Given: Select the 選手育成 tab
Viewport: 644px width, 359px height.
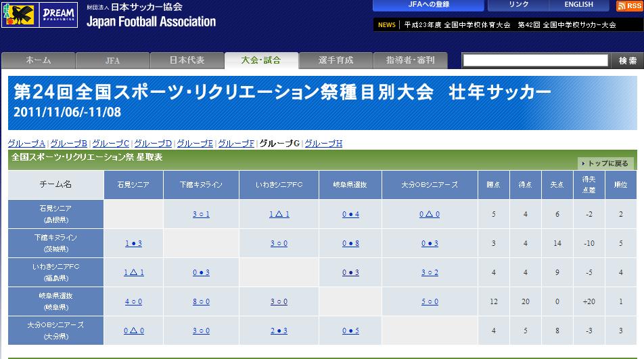Looking at the screenshot, I should click(336, 60).
